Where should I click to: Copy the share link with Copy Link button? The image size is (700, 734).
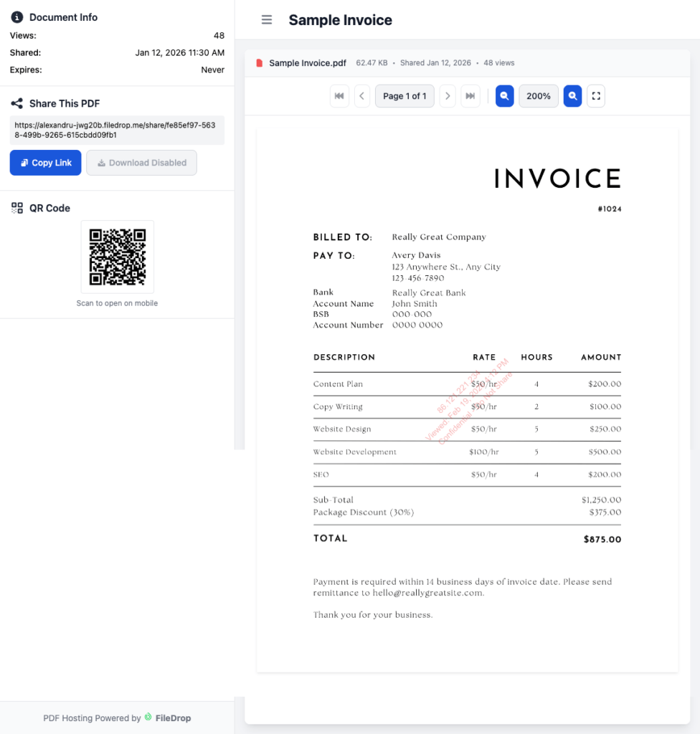[x=45, y=163]
